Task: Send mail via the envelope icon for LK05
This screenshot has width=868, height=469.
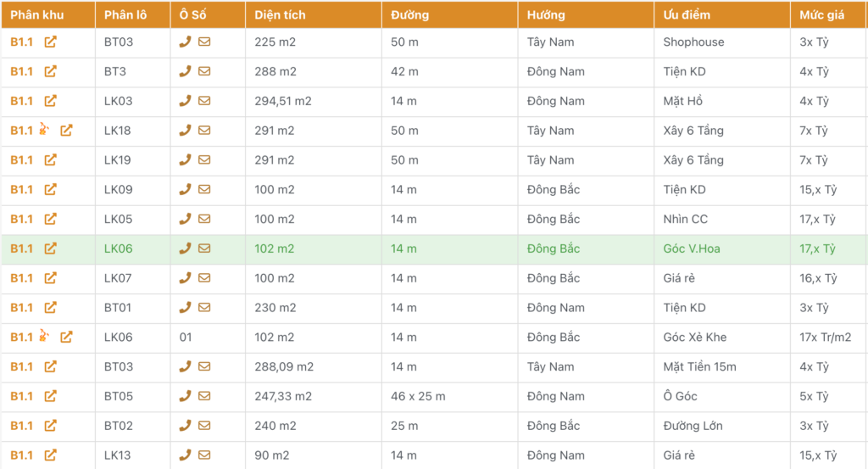Action: (x=204, y=219)
